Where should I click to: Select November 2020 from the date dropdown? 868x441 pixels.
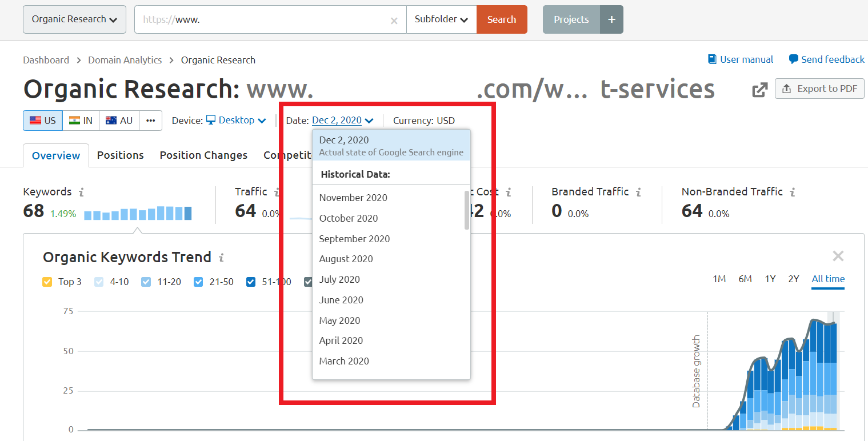pos(353,197)
